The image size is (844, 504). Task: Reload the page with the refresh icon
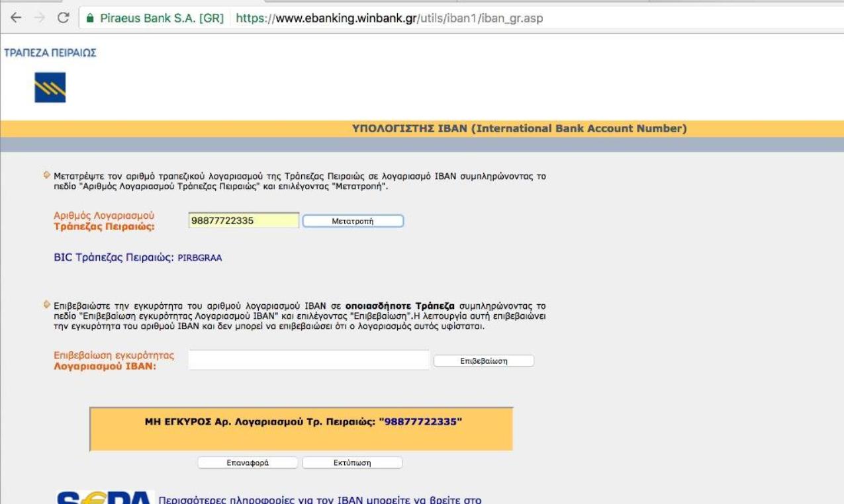pos(64,18)
